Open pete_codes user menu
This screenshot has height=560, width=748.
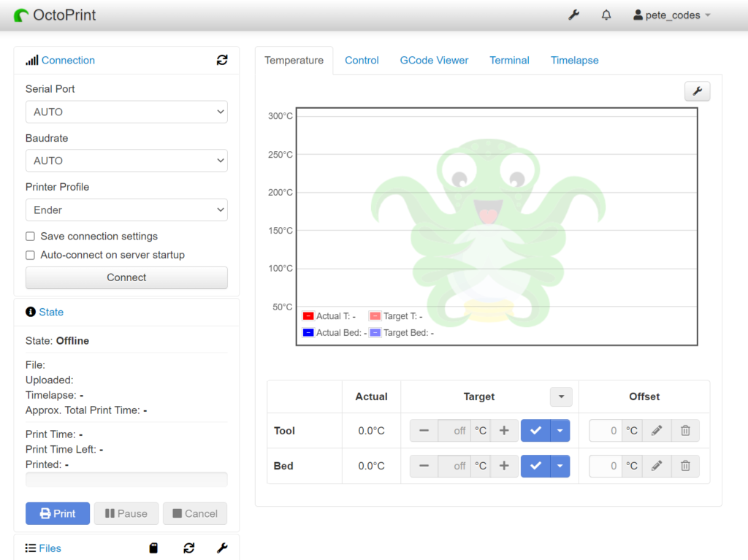click(672, 15)
